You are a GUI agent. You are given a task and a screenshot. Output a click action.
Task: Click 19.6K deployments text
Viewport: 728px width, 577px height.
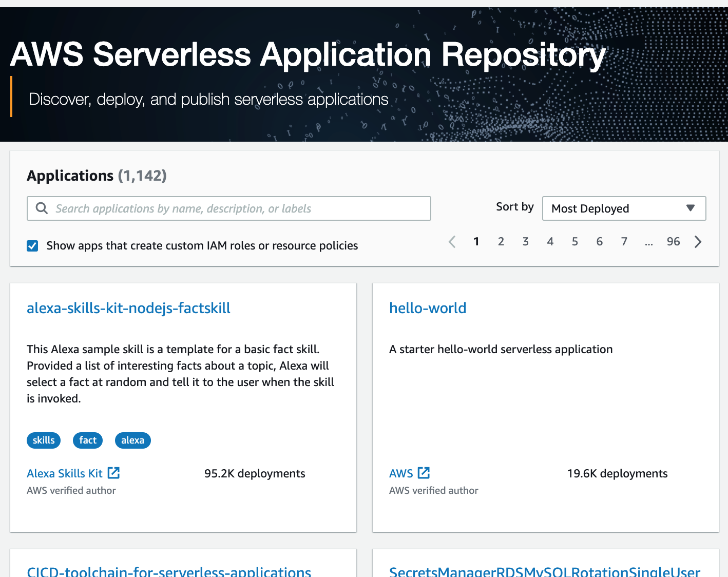[617, 473]
